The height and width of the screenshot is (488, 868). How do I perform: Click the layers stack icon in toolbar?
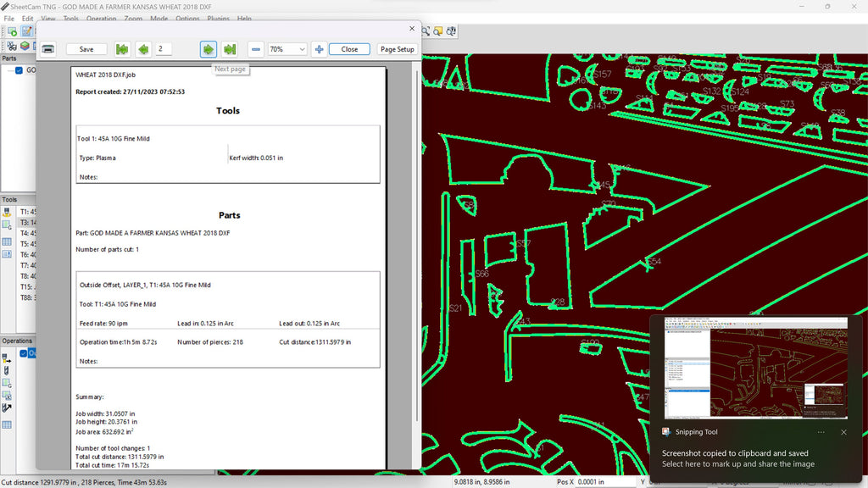click(x=25, y=46)
